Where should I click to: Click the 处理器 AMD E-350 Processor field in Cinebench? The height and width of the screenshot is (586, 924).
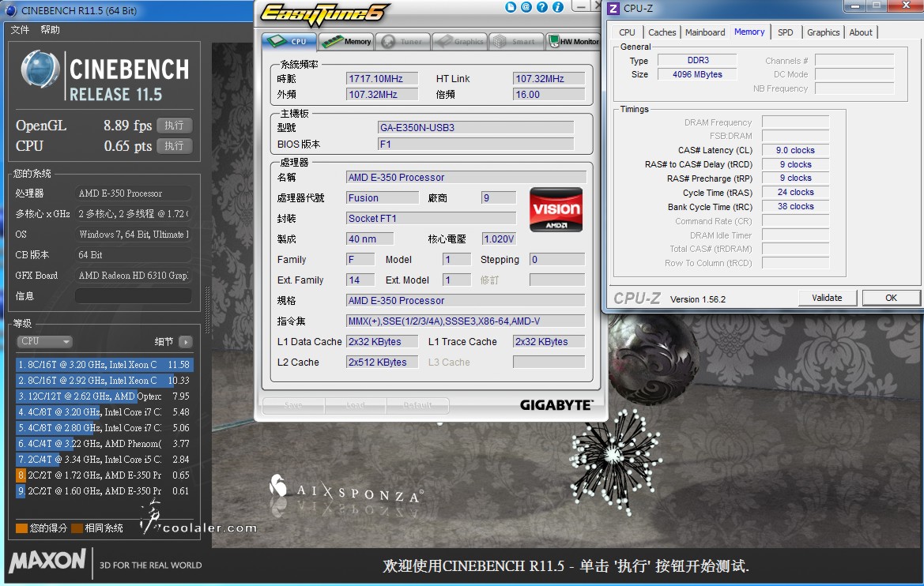click(133, 193)
